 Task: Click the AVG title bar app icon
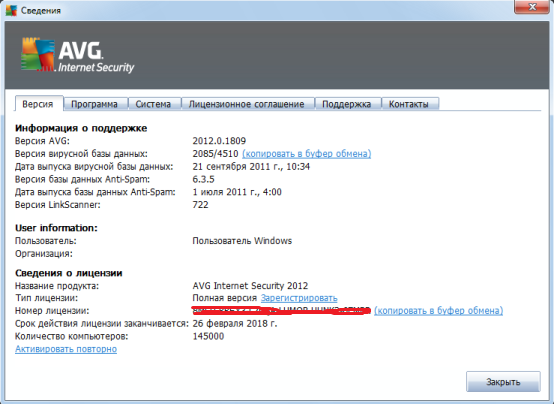click(11, 10)
